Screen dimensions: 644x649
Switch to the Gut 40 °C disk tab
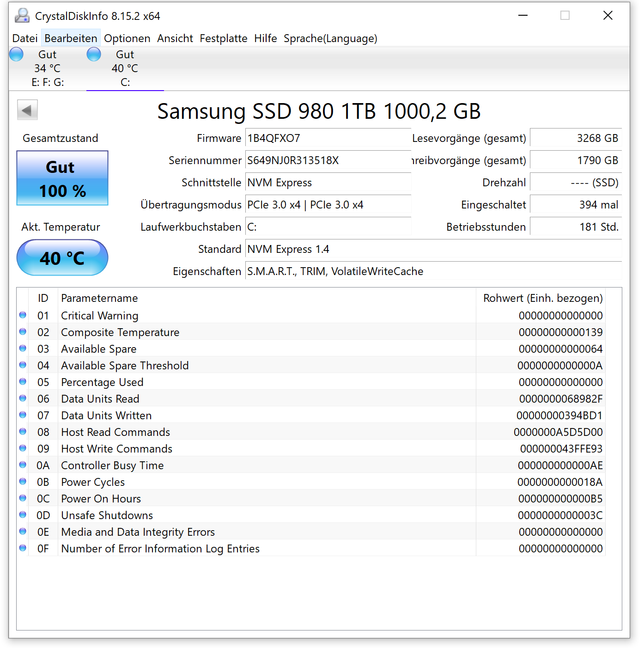pyautogui.click(x=125, y=68)
